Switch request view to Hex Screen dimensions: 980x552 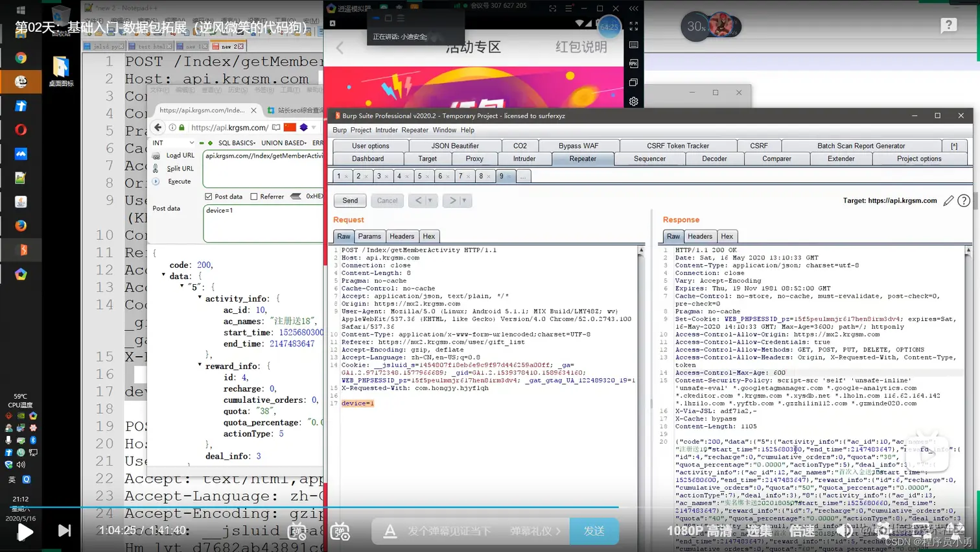[429, 236]
